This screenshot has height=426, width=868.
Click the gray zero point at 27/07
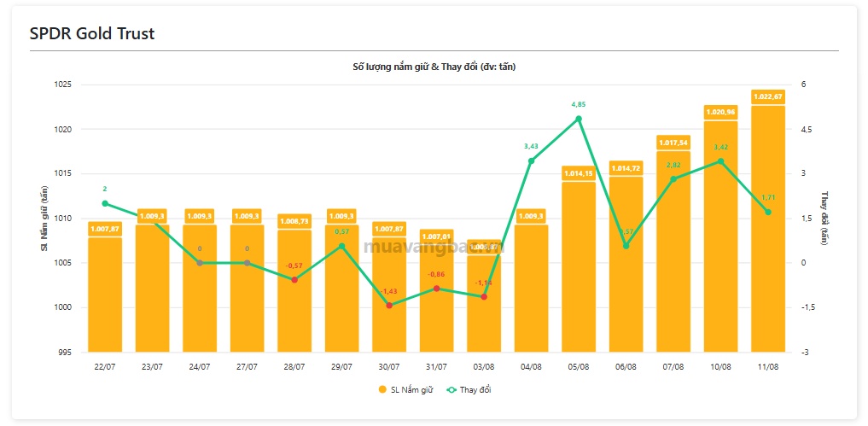tap(247, 263)
